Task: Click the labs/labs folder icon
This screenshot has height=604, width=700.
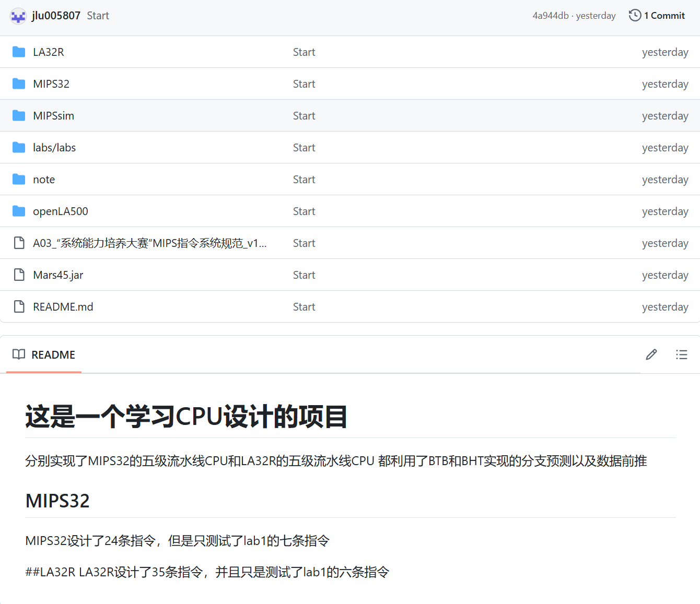Action: coord(19,147)
